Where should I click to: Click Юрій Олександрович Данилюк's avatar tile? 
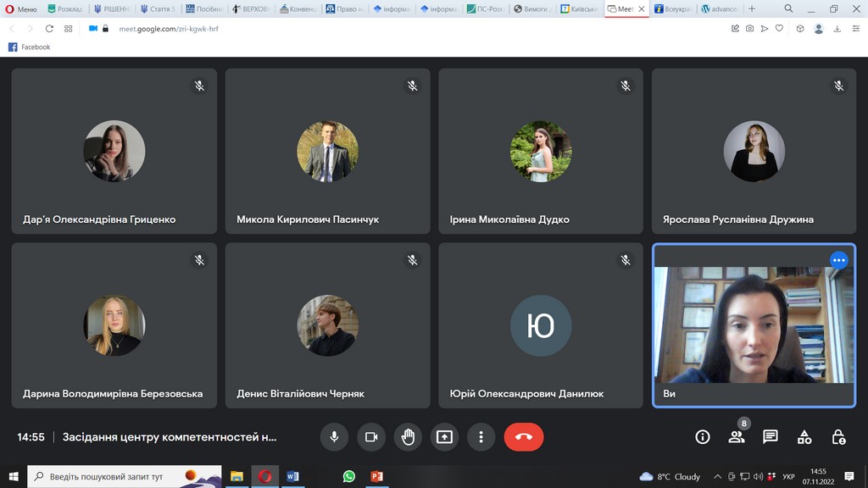(x=540, y=325)
